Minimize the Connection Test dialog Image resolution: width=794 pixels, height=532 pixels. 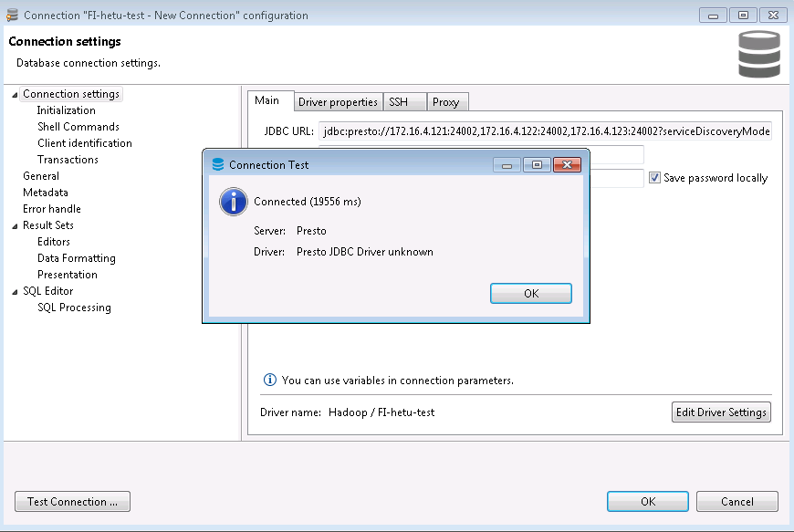coord(507,165)
